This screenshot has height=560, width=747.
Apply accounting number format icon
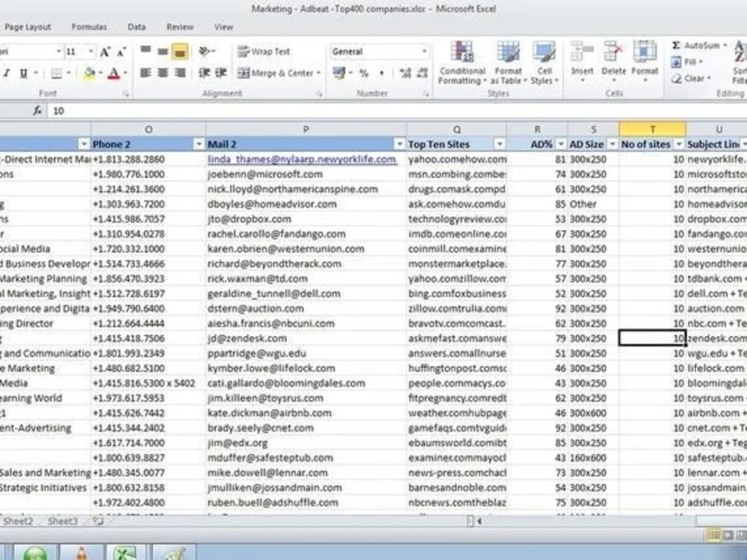click(x=338, y=73)
